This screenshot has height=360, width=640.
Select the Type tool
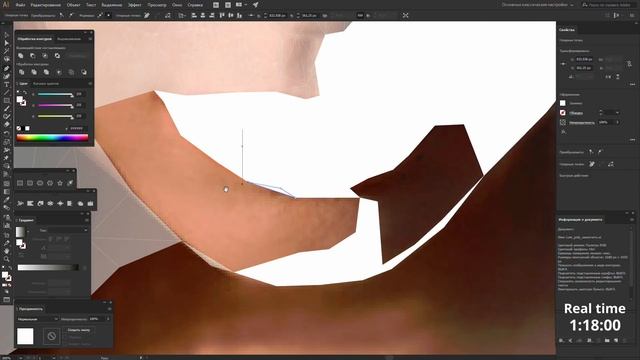coord(7,84)
